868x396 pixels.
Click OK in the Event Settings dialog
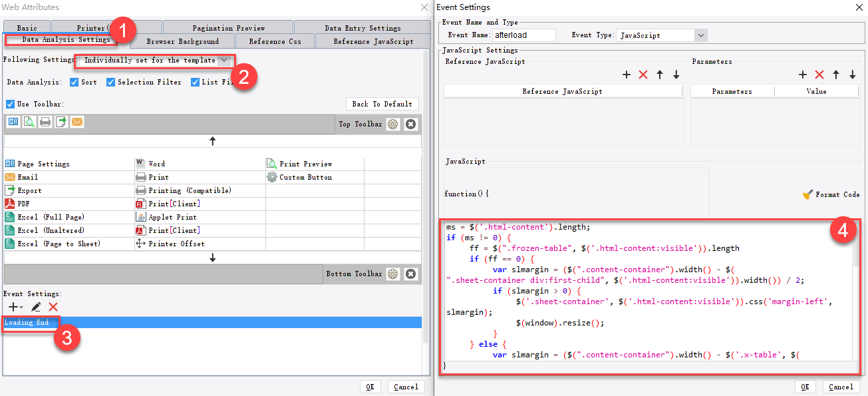click(805, 387)
